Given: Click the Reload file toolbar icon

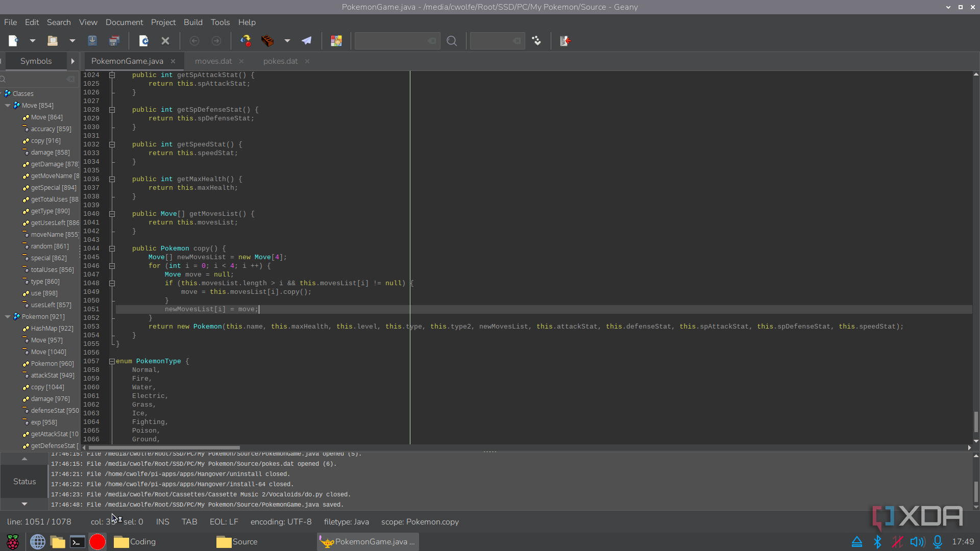Looking at the screenshot, I should (x=143, y=41).
